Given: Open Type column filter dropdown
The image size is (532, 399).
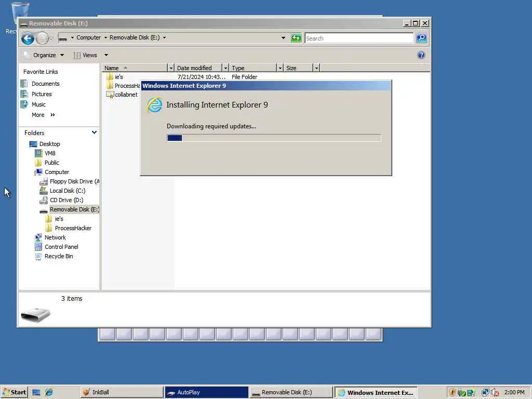Looking at the screenshot, I should (280, 68).
